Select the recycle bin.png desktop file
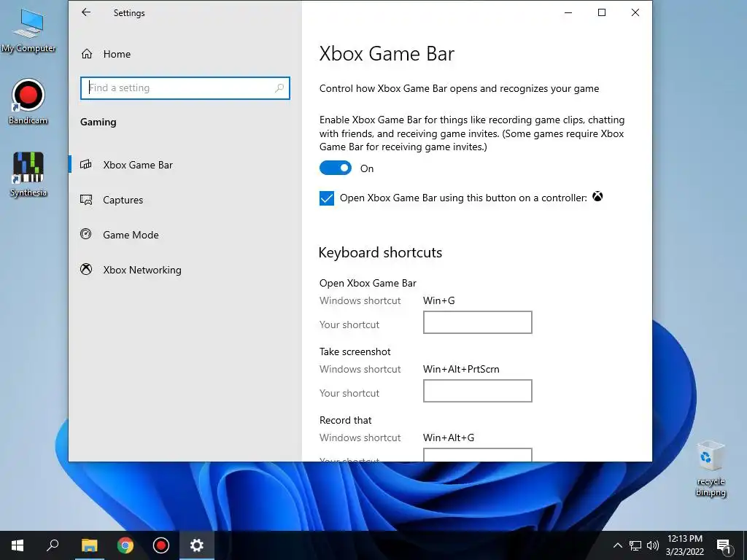Viewport: 747px width, 560px height. click(711, 469)
